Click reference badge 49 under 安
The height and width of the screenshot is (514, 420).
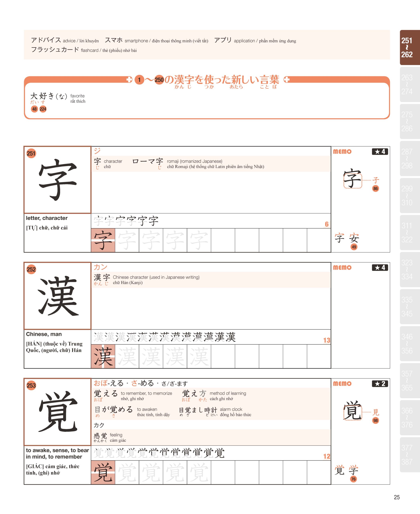(354, 247)
